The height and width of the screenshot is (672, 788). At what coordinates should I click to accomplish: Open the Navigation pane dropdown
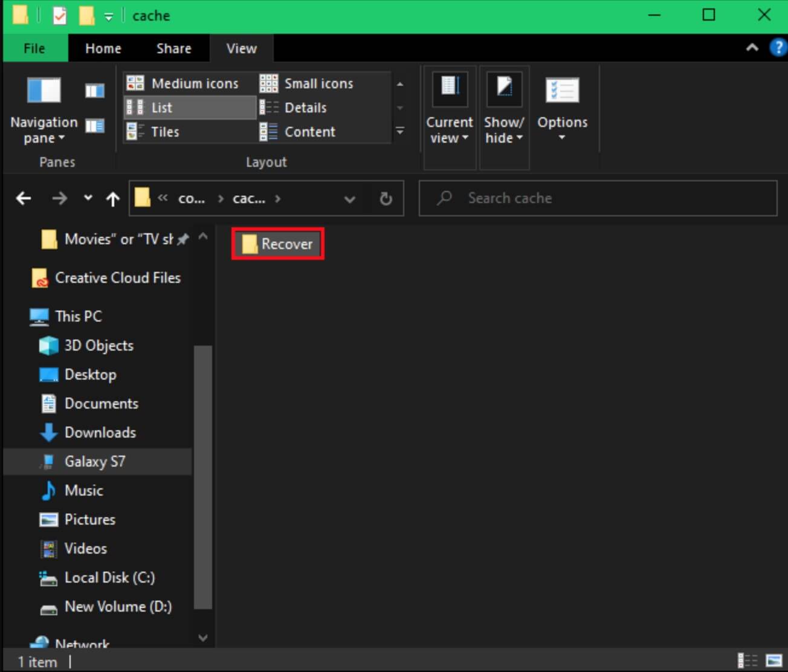coord(44,130)
